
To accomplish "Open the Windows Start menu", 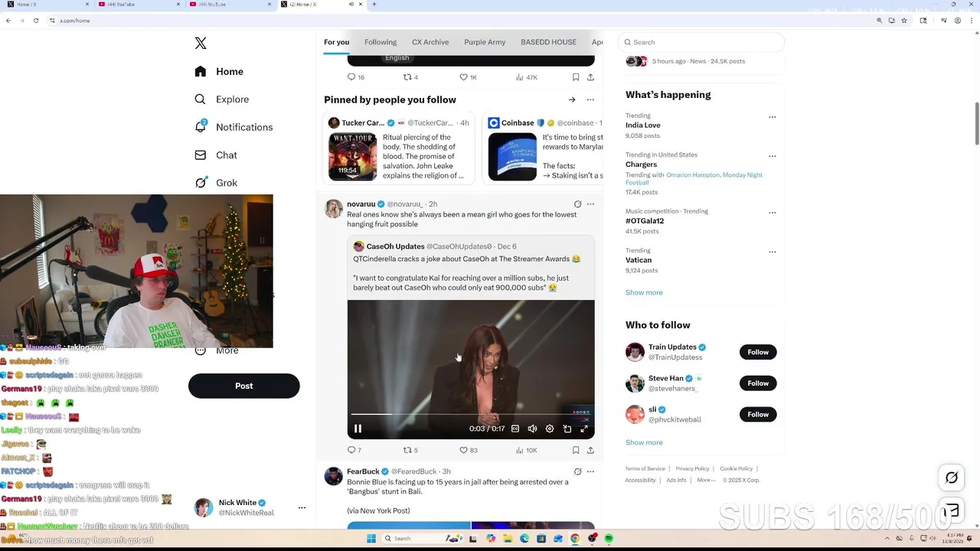I will point(371,539).
